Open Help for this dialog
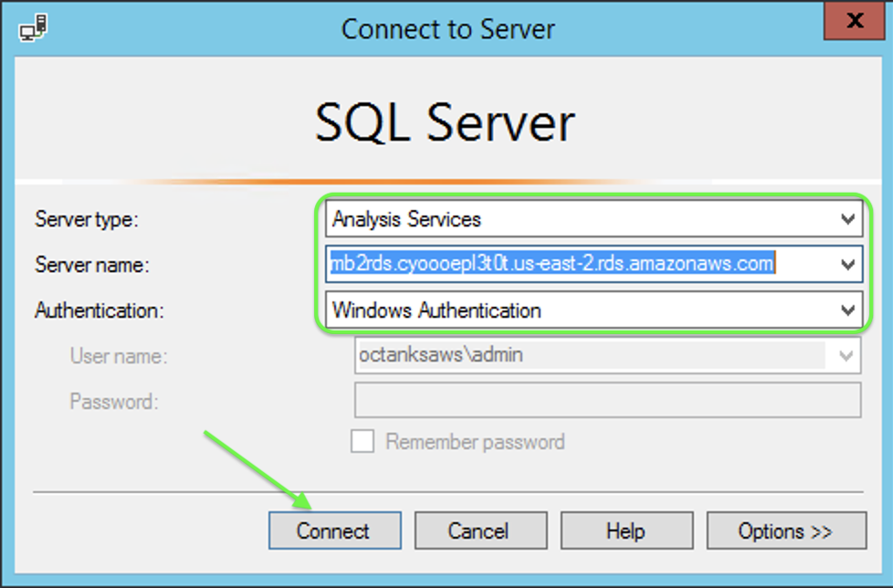893x588 pixels. tap(626, 530)
